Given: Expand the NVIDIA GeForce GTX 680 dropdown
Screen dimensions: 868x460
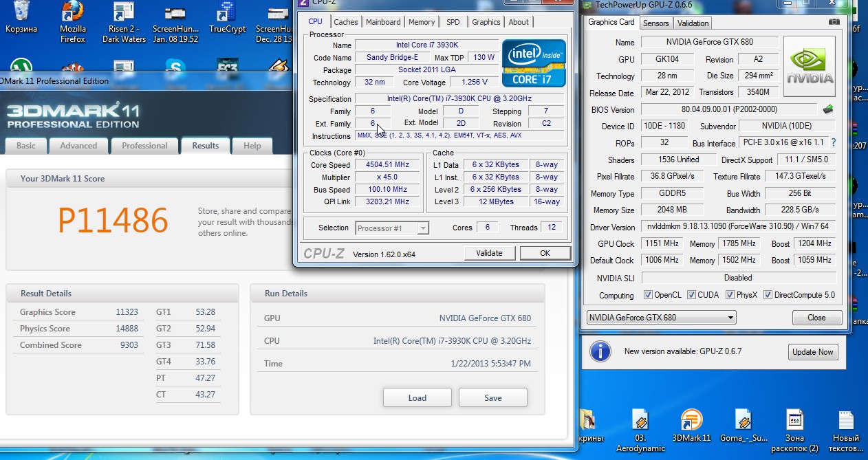Looking at the screenshot, I should (x=730, y=318).
